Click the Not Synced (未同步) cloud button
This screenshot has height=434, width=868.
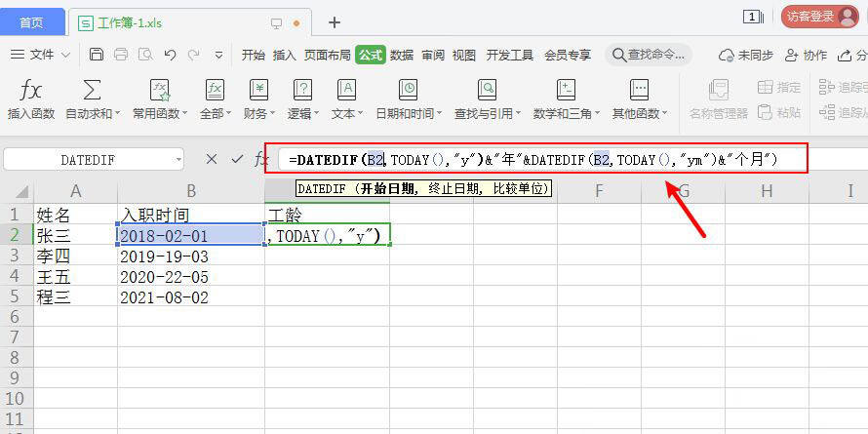point(746,55)
